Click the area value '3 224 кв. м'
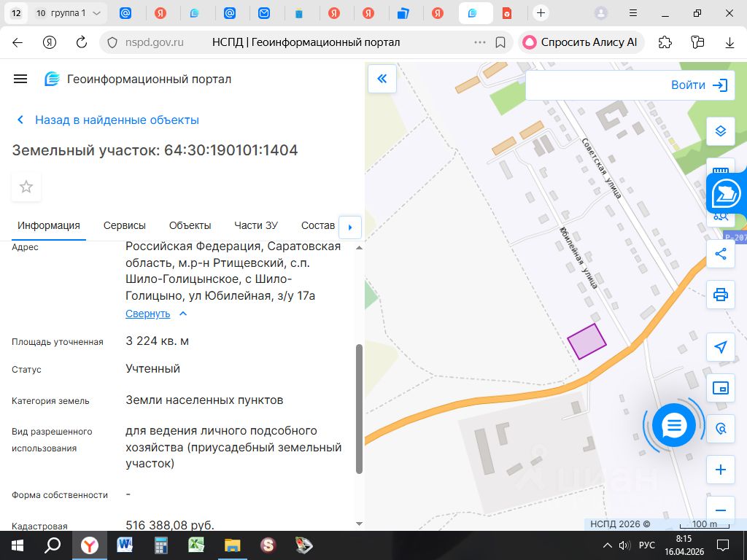The width and height of the screenshot is (747, 560). click(158, 341)
